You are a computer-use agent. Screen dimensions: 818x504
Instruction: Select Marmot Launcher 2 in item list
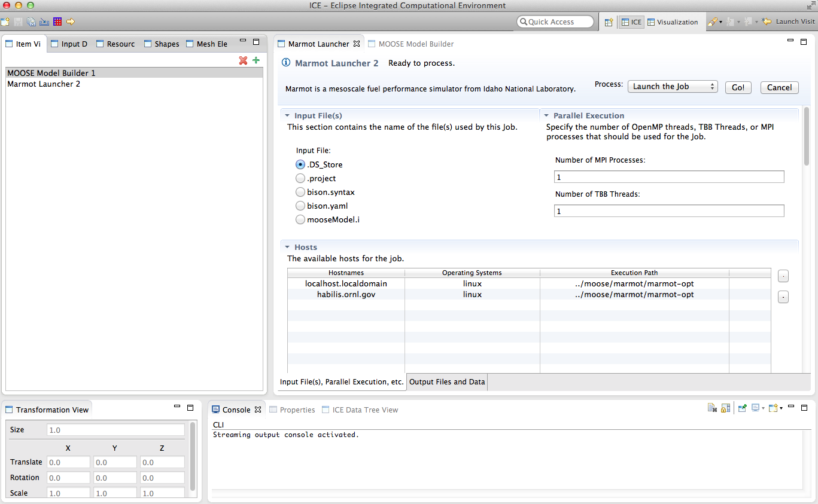pos(134,84)
